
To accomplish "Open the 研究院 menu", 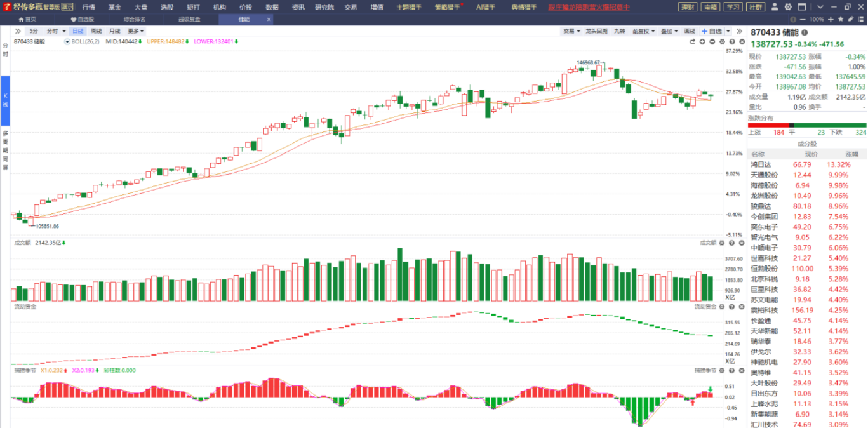I will pyautogui.click(x=324, y=7).
